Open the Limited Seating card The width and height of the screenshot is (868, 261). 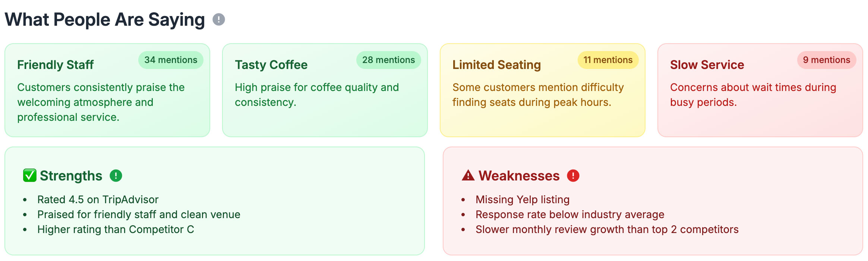[543, 90]
